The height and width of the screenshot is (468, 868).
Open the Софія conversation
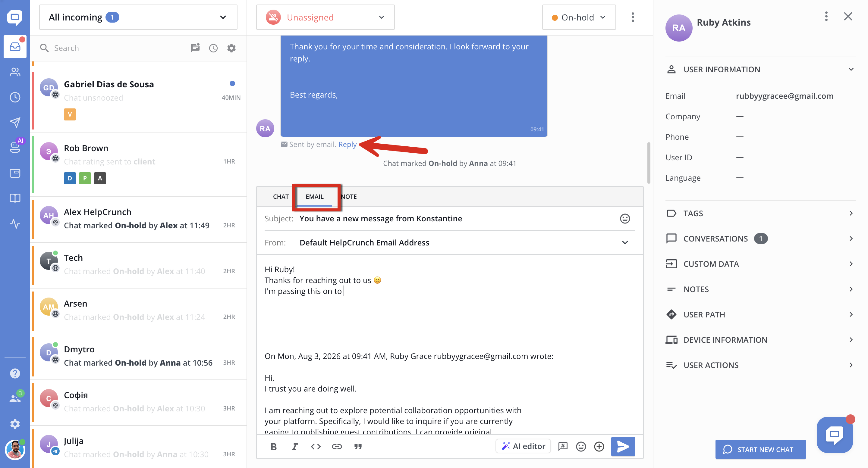point(140,402)
